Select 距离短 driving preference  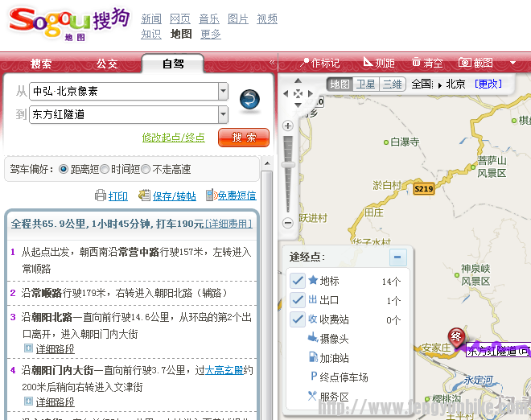[64, 169]
